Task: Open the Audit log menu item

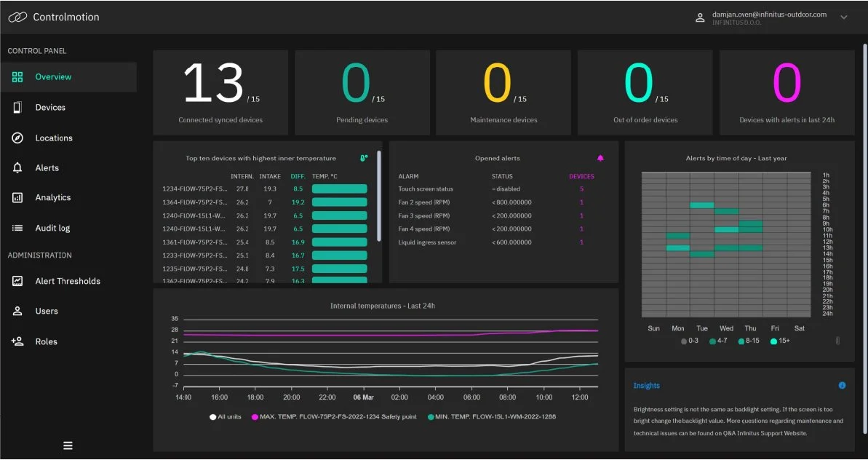Action: 68,228
